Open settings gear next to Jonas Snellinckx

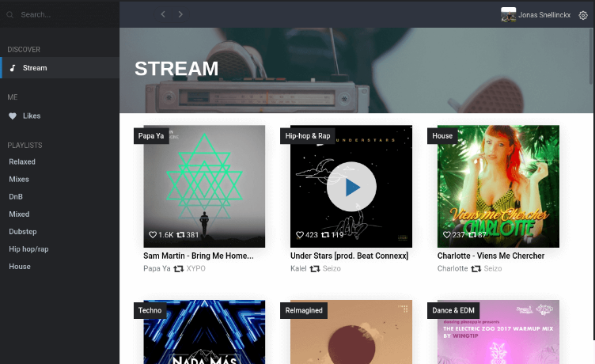pos(583,15)
